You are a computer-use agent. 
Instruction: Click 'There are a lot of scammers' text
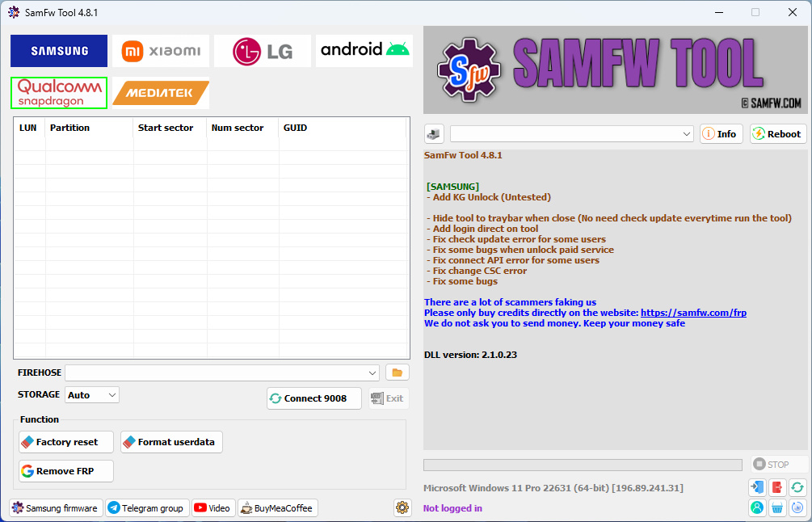point(510,302)
